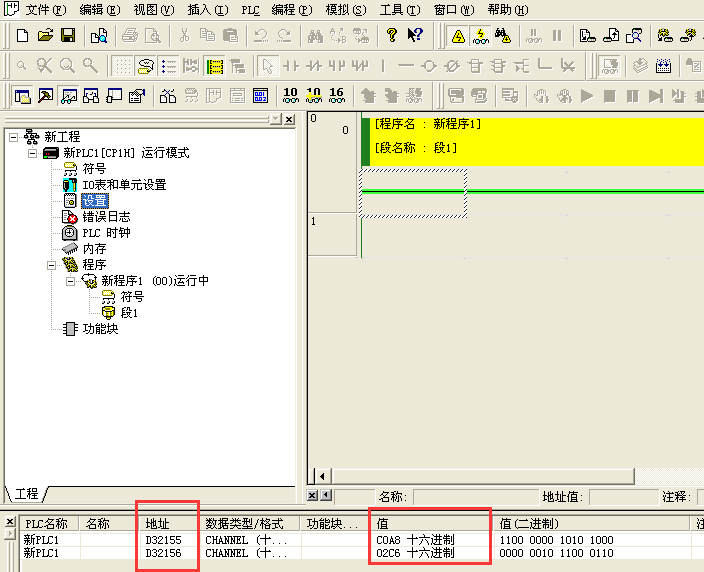Click the question mark Help icon

pos(392,36)
